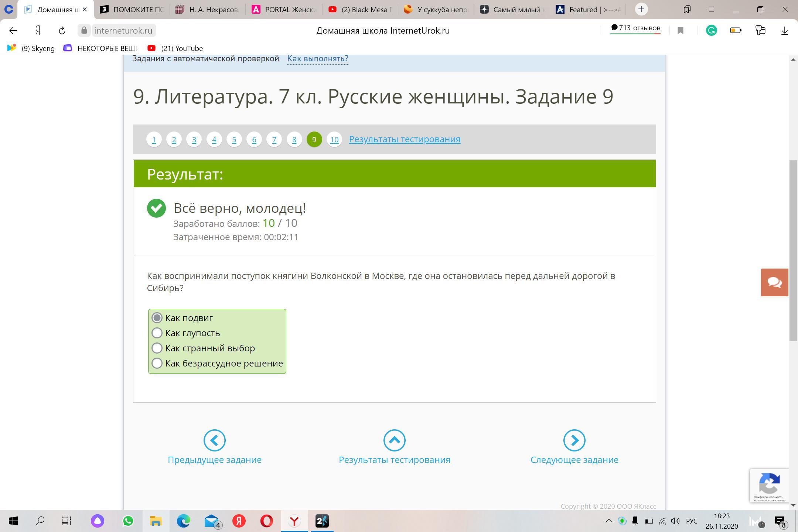This screenshot has width=798, height=532.
Task: Switch to the Black Mesa YouTube tab
Action: point(361,10)
